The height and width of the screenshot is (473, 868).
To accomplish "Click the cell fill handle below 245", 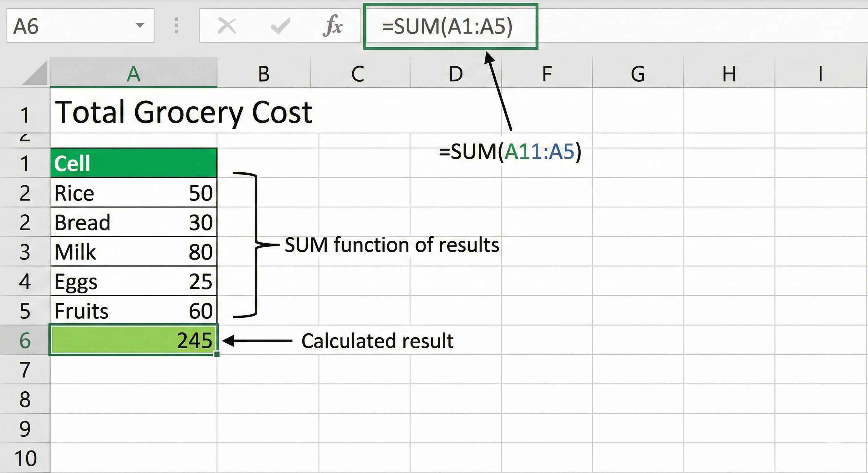I will (x=217, y=354).
